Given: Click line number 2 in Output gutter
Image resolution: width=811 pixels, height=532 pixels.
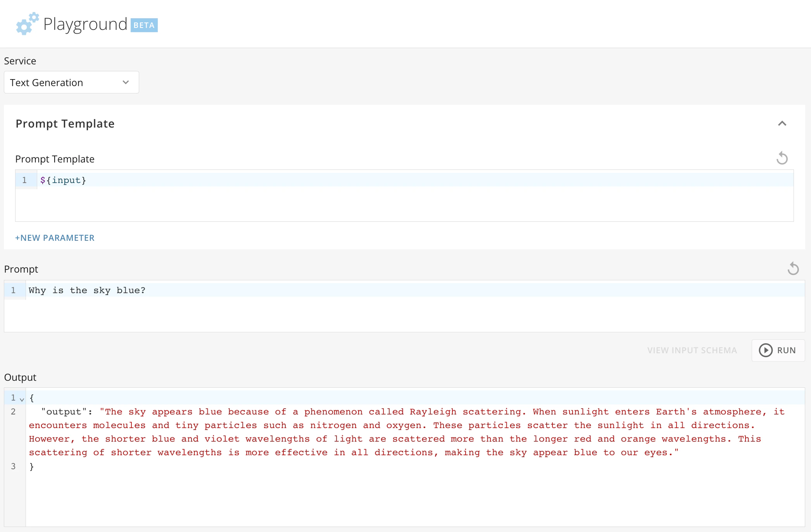Looking at the screenshot, I should click(x=13, y=411).
